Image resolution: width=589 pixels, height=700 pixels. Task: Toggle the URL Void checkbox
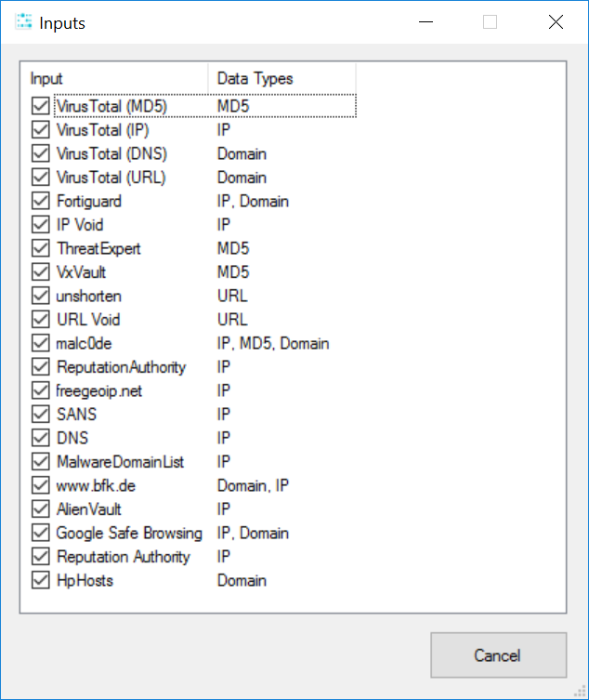(x=41, y=319)
